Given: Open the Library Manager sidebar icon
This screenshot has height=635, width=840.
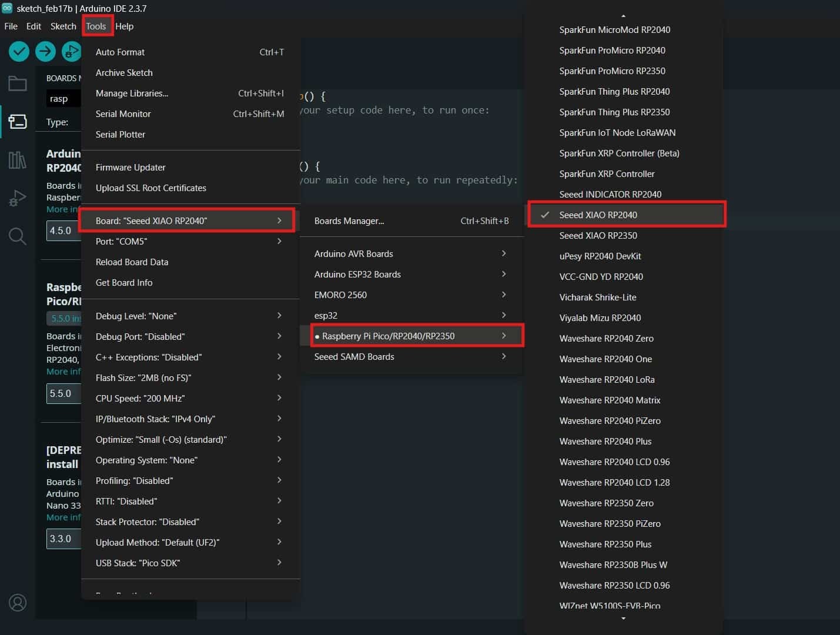Looking at the screenshot, I should pyautogui.click(x=18, y=160).
